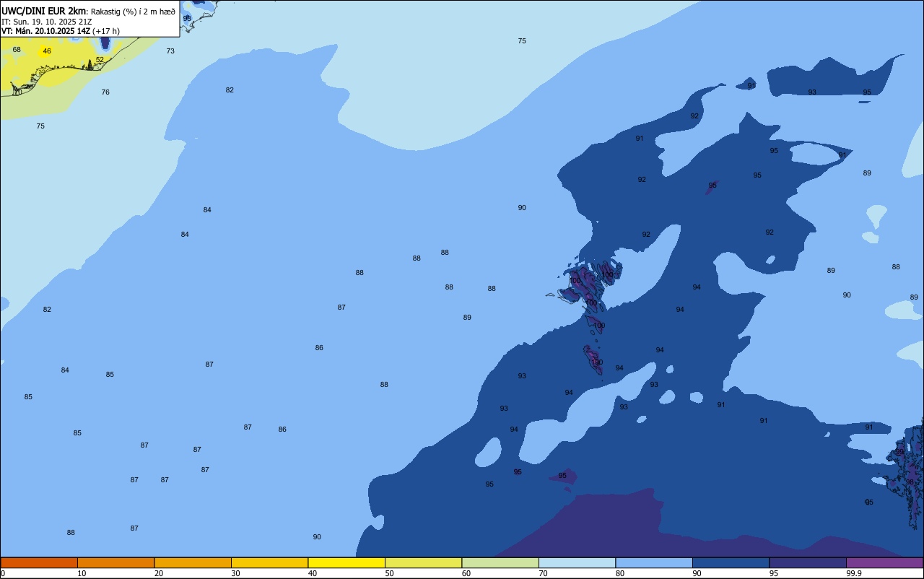The height and width of the screenshot is (579, 924).
Task: Click the legend tick label '40'
Action: [313, 573]
